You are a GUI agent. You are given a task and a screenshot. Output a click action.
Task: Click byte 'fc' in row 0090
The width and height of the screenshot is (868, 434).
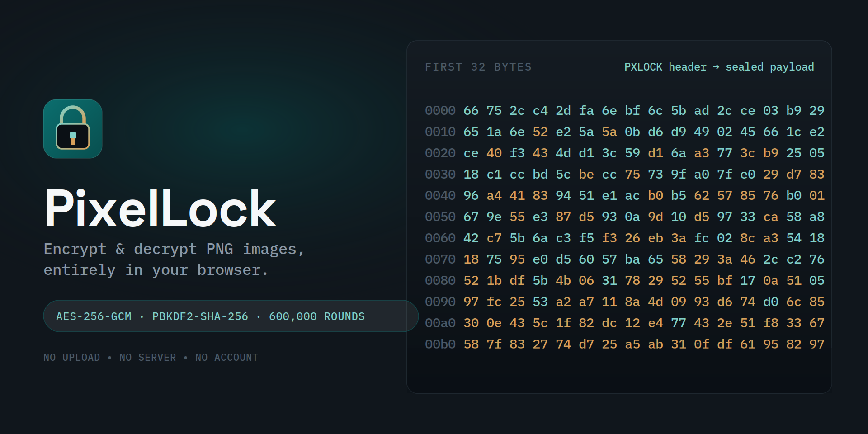[x=494, y=302]
